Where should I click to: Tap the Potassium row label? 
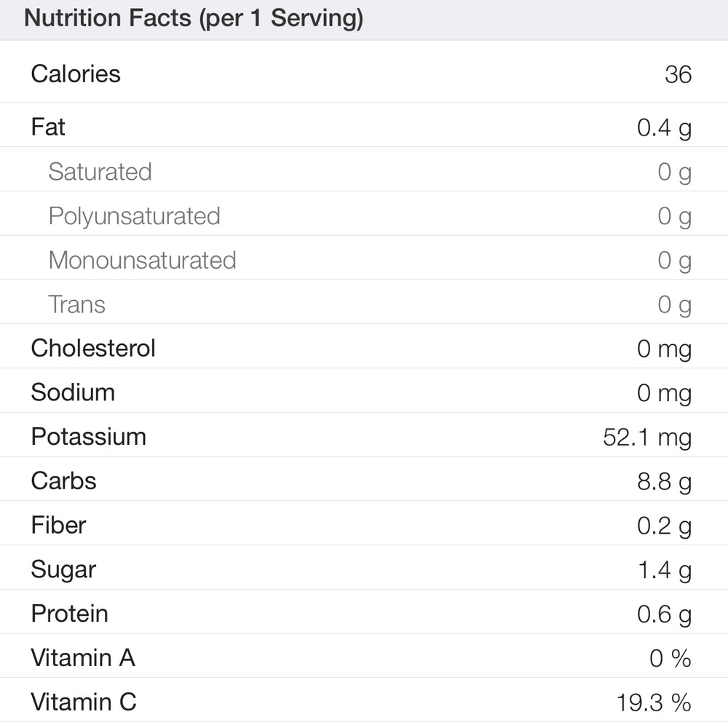88,437
